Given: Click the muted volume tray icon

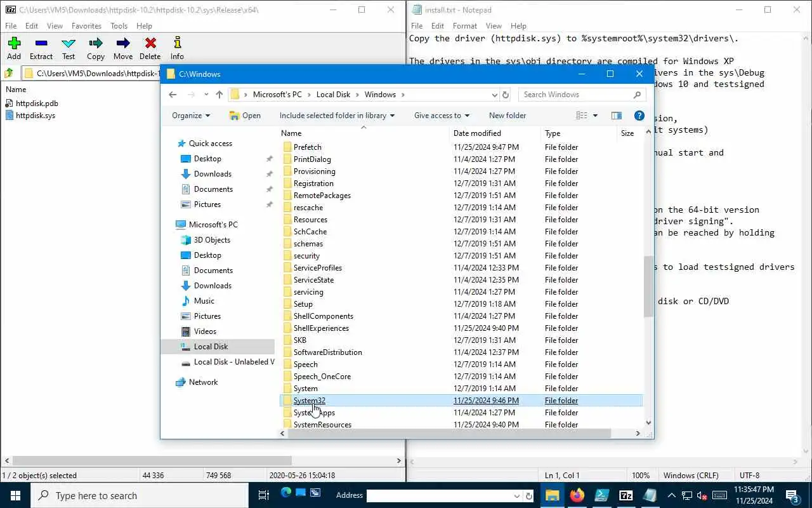Looking at the screenshot, I should [x=702, y=495].
